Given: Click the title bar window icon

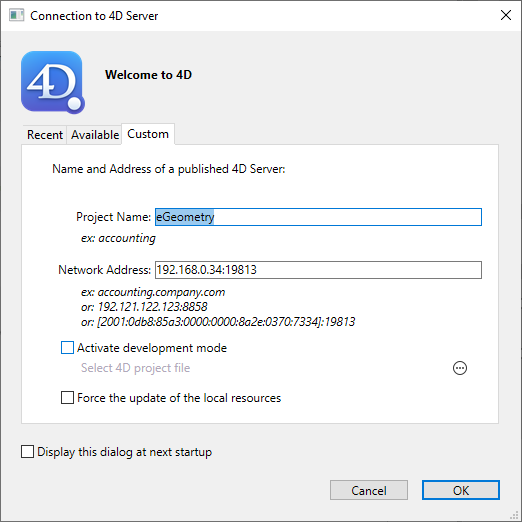Looking at the screenshot, I should coord(16,15).
